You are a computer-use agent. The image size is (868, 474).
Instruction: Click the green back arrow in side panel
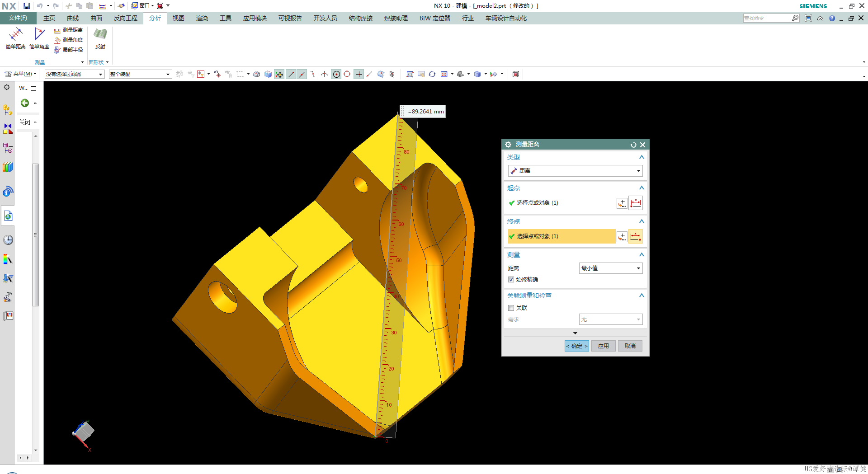pyautogui.click(x=25, y=103)
